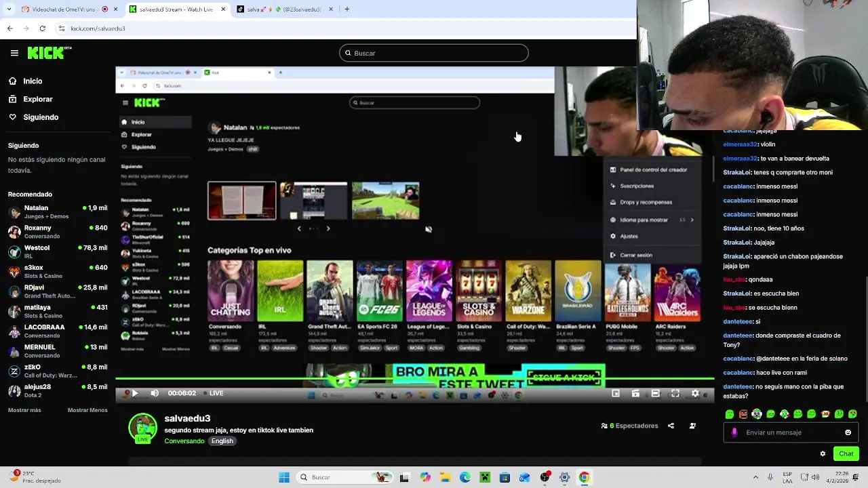Open recommended channel RDjavi

58,291
